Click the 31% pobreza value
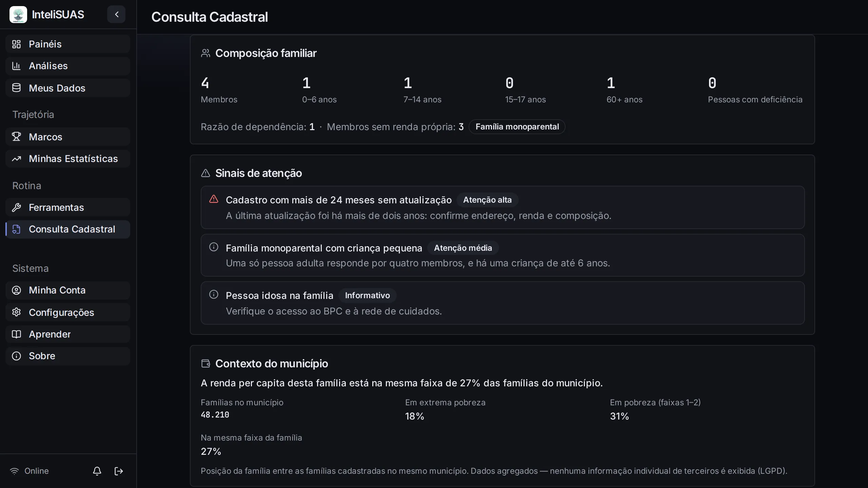Screen dimensions: 868x488 click(619, 416)
